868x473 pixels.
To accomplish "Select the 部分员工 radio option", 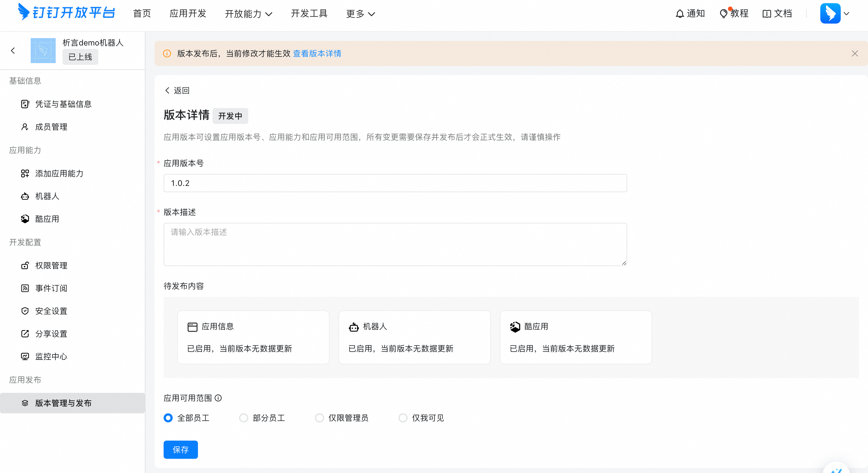I will tap(244, 418).
